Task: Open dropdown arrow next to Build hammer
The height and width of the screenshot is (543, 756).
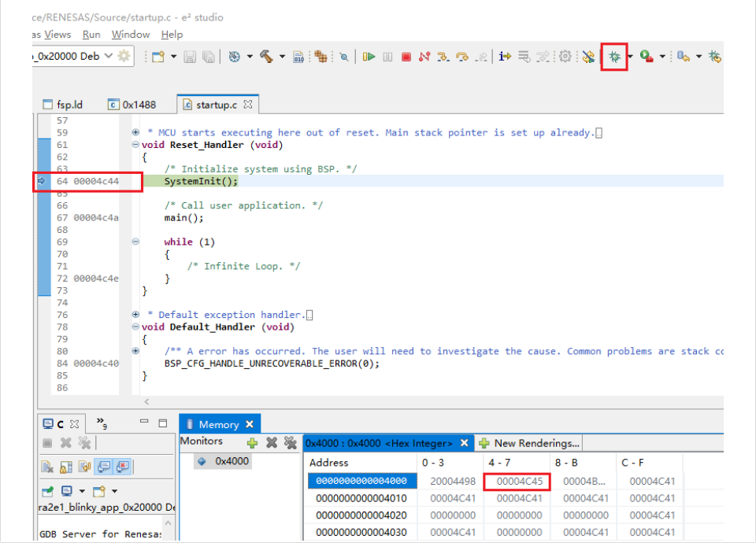Action: coord(282,57)
